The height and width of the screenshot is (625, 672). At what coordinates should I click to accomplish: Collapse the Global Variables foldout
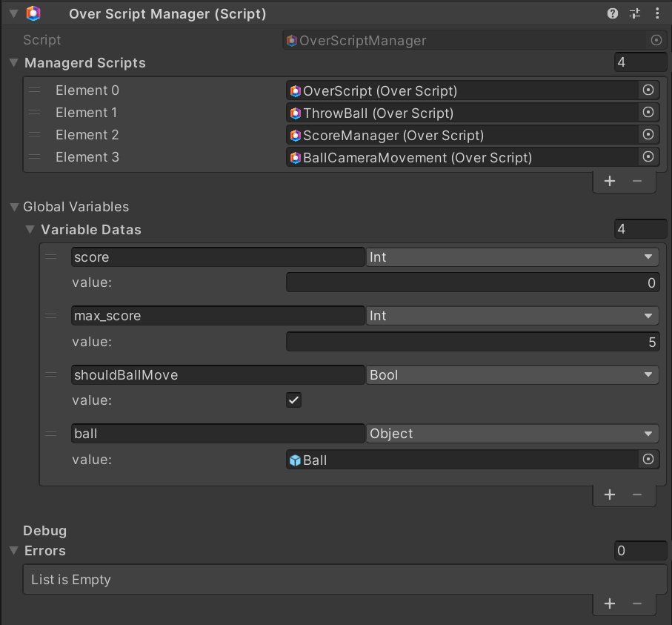click(14, 207)
